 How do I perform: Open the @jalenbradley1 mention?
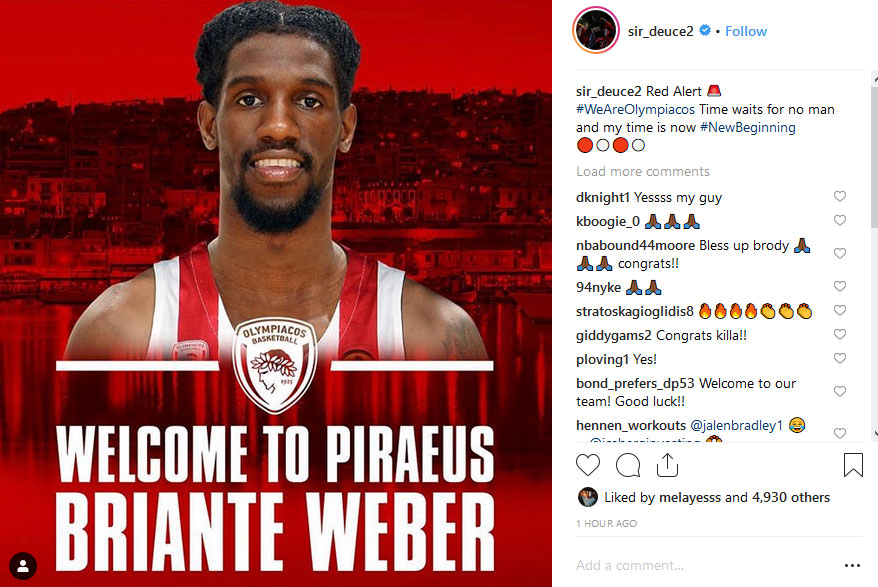coord(736,426)
